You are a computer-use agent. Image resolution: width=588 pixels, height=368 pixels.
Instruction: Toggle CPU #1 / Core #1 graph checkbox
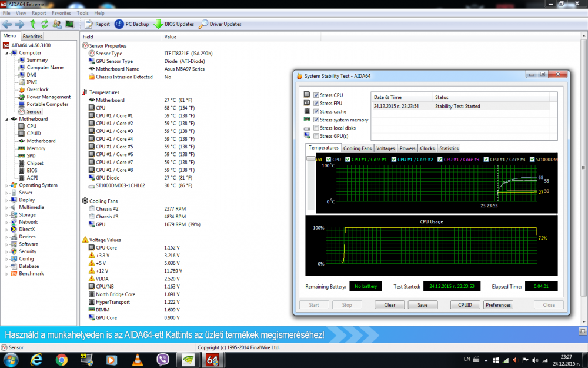tap(348, 160)
